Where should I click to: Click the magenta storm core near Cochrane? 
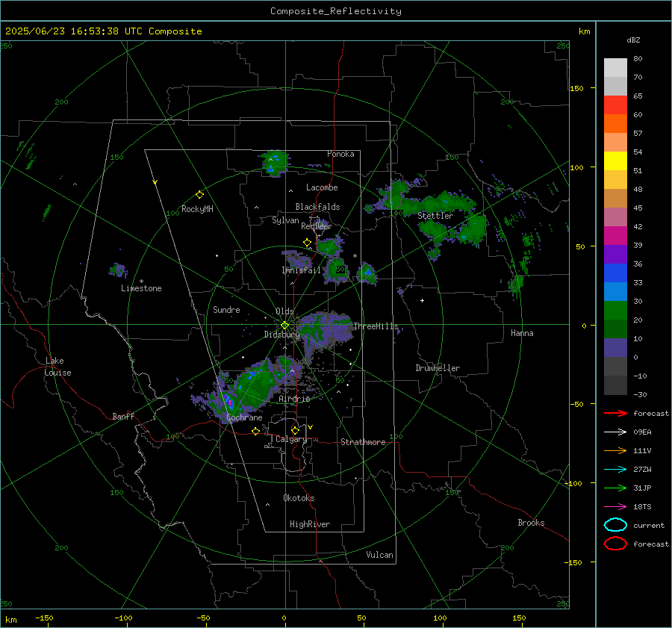point(229,402)
